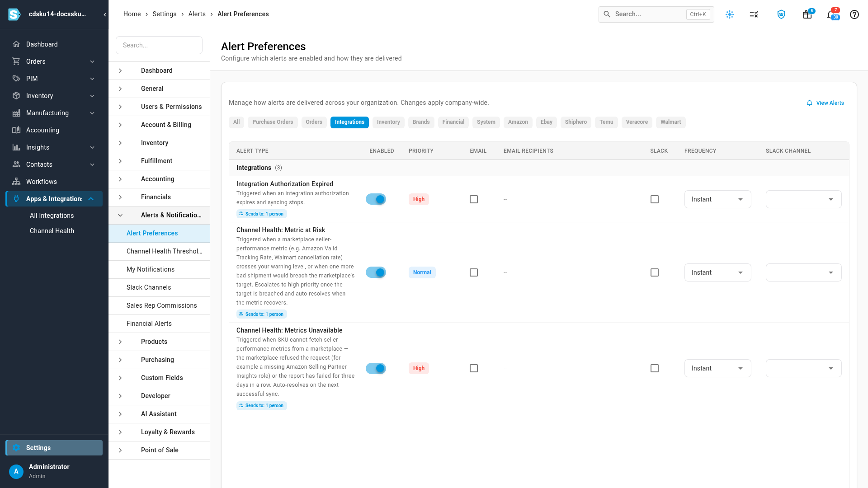Open the Dashboard sidebar icon
This screenshot has height=488, width=868.
[x=16, y=44]
